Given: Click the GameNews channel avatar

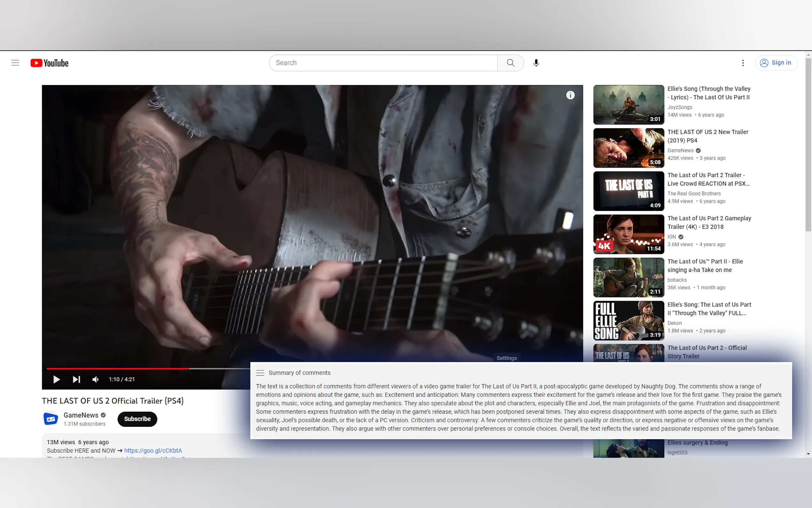Looking at the screenshot, I should 51,419.
